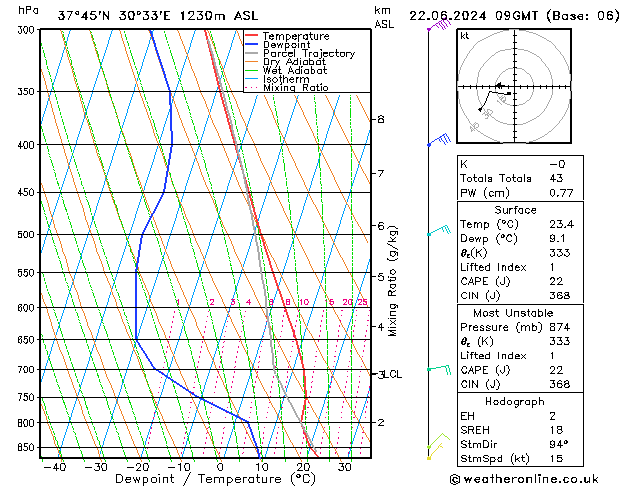Click the green wind barb at 700 hPa
This screenshot has height=486, width=629.
coord(438,369)
